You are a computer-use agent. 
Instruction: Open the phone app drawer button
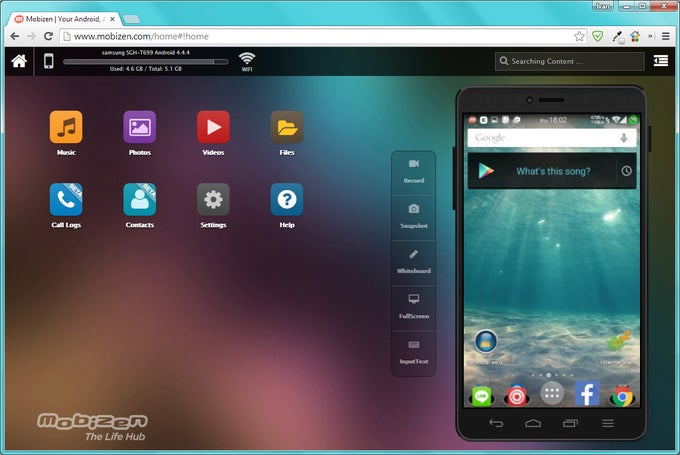pyautogui.click(x=552, y=393)
